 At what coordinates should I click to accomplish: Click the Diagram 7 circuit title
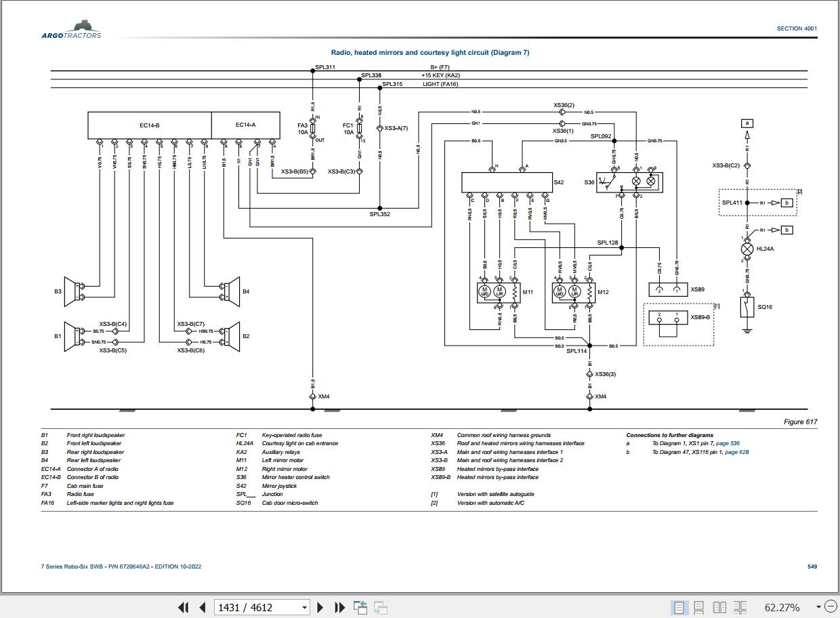click(430, 52)
